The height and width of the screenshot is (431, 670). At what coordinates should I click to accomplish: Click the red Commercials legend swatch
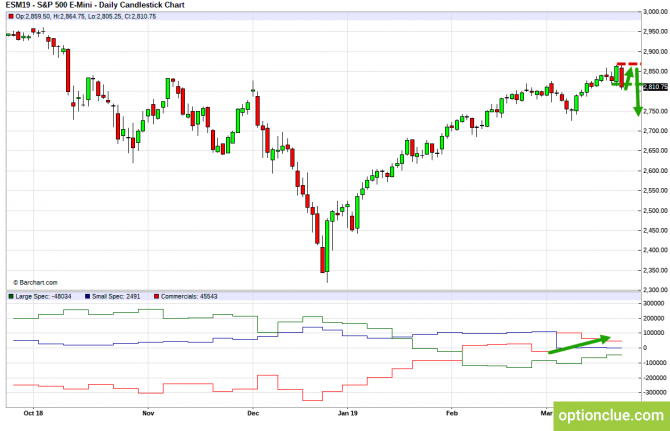[x=156, y=296]
